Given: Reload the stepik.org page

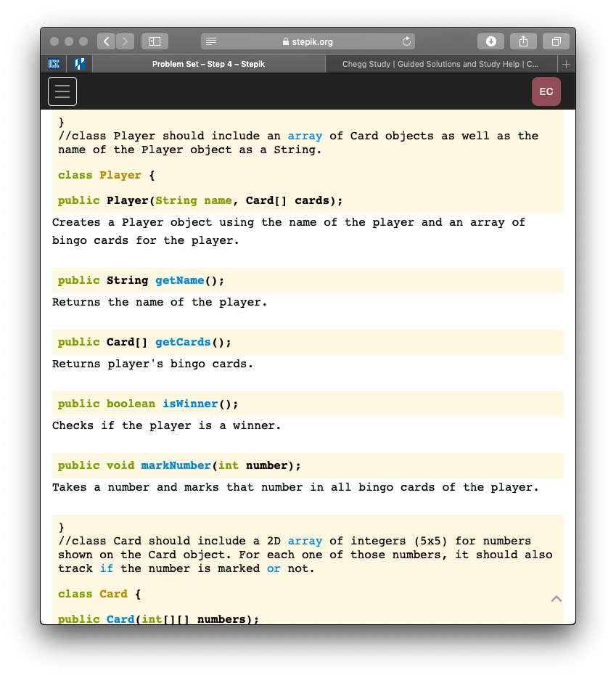Looking at the screenshot, I should (406, 41).
